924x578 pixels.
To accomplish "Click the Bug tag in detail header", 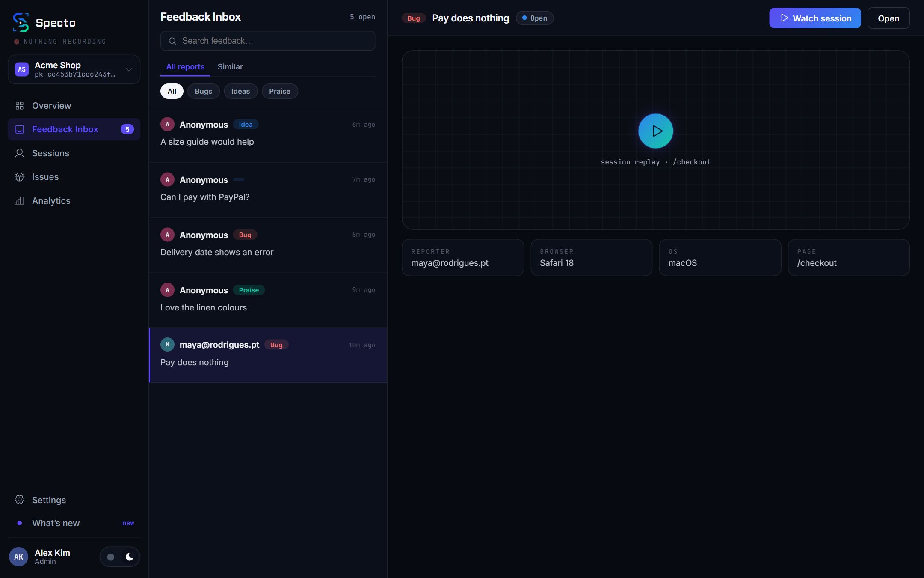I will tap(414, 18).
